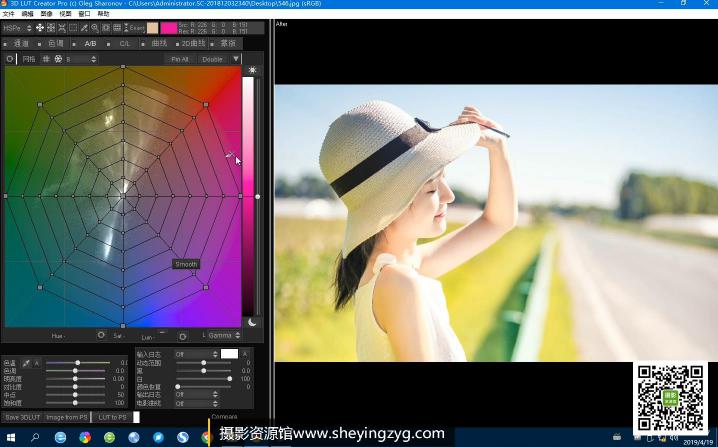Toggle the A/B tab checkbox
718x447 pixels.
tap(76, 44)
